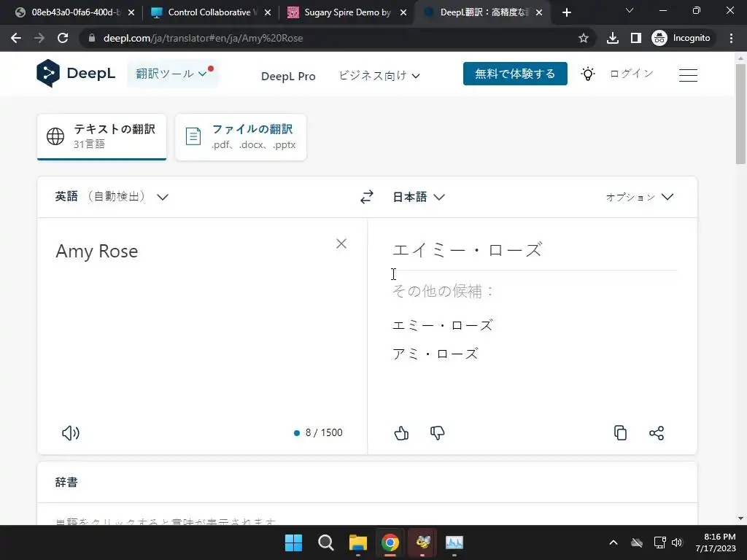Switch to the 08eb43a0 browser tab
Image resolution: width=747 pixels, height=560 pixels.
(74, 12)
